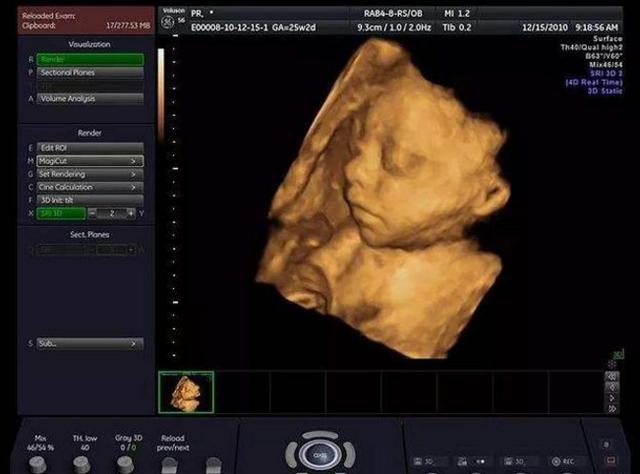Click the 'Surface' render mode label
Image resolution: width=640 pixels, height=474 pixels.
tap(608, 39)
